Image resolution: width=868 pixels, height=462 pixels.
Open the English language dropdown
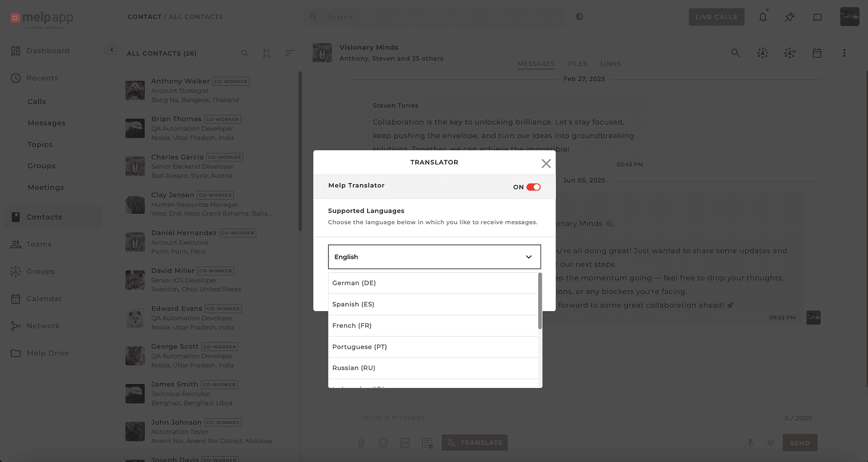click(x=434, y=257)
